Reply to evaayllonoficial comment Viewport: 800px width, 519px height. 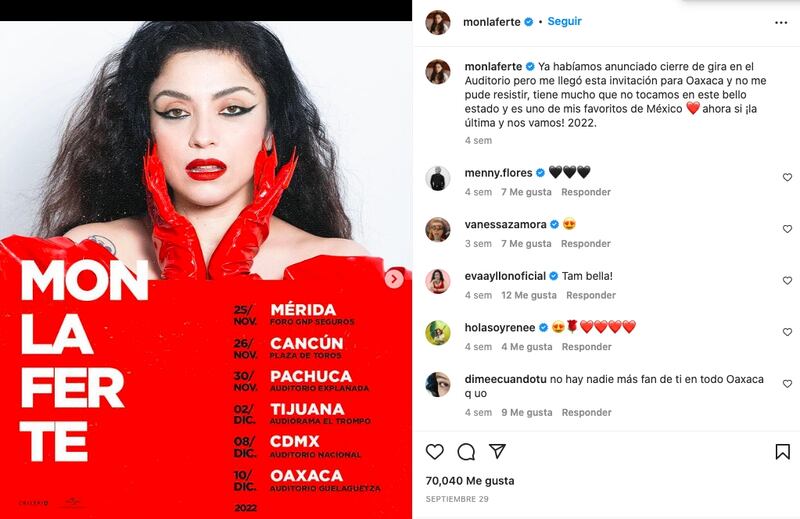pos(591,295)
